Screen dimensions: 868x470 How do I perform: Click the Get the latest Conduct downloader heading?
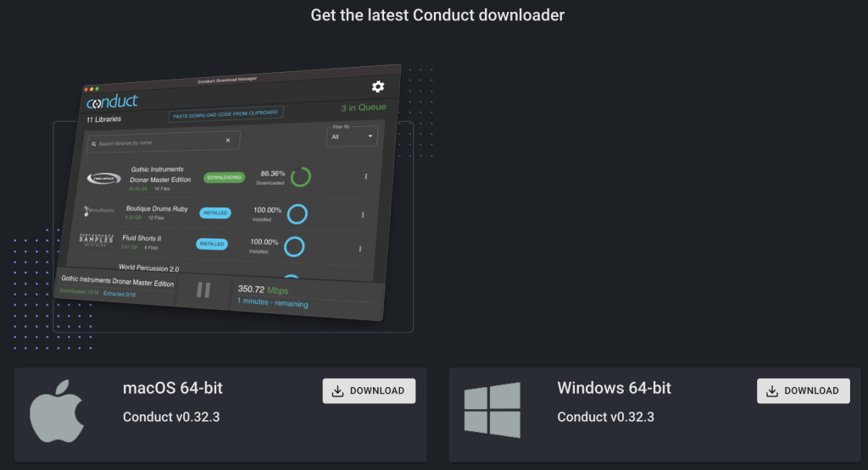[x=437, y=15]
